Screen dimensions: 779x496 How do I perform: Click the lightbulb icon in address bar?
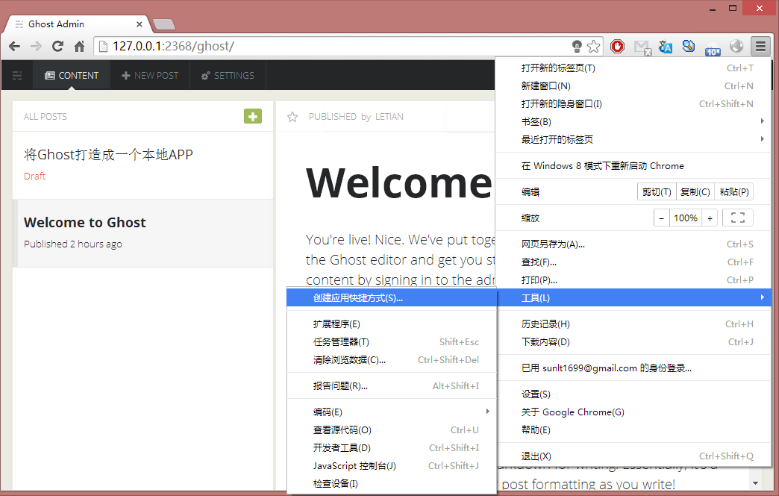pos(577,46)
